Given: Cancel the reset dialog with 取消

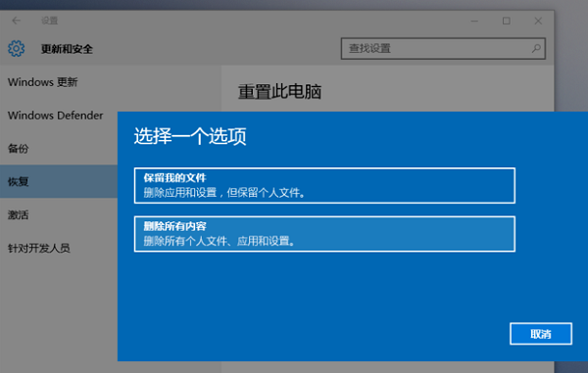Looking at the screenshot, I should point(541,334).
